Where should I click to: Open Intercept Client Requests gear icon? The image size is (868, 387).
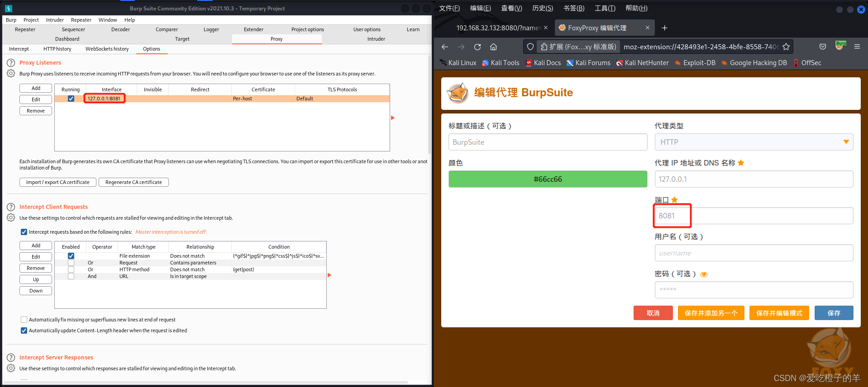point(11,217)
